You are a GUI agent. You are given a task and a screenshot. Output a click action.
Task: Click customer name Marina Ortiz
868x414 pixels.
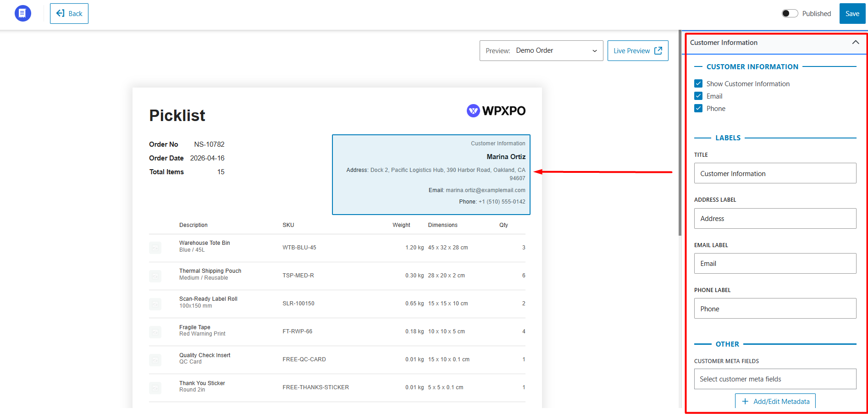506,156
